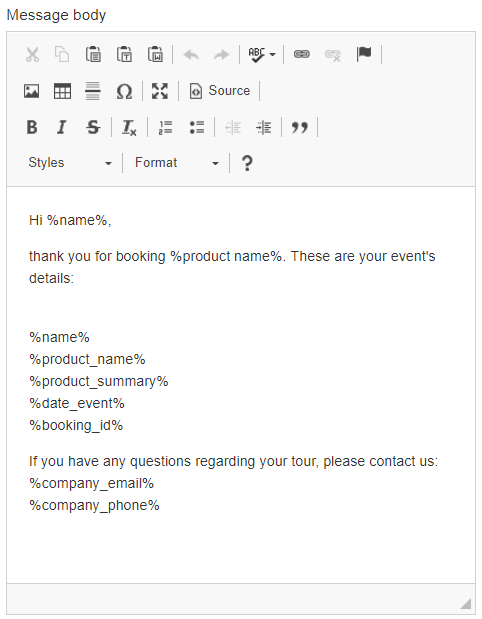
Task: Click the Cut scissors icon
Action: click(32, 54)
